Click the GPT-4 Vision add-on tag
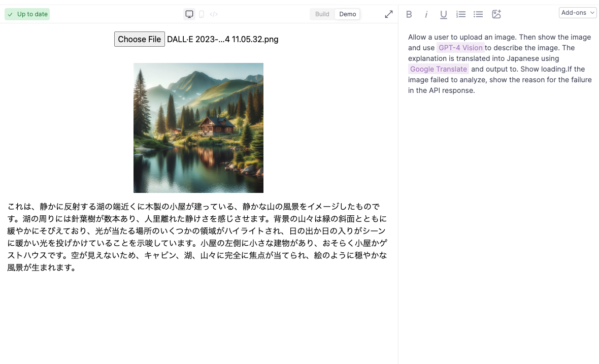Image resolution: width=599 pixels, height=364 pixels. (460, 48)
